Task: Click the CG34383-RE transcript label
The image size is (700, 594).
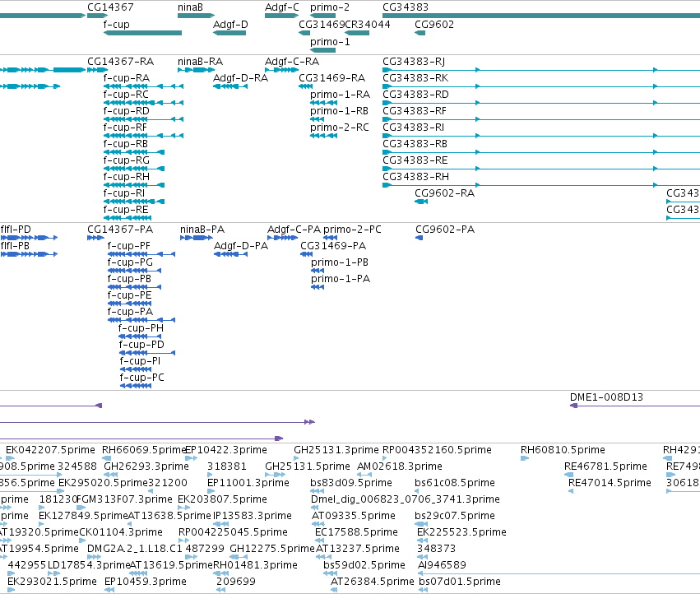Action: (415, 160)
